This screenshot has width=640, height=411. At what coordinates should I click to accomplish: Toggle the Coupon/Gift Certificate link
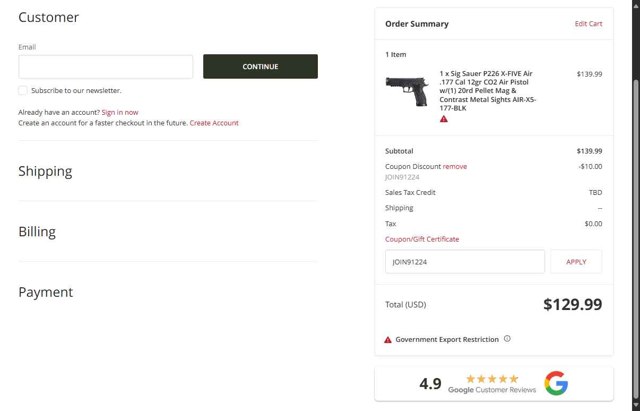pyautogui.click(x=422, y=239)
